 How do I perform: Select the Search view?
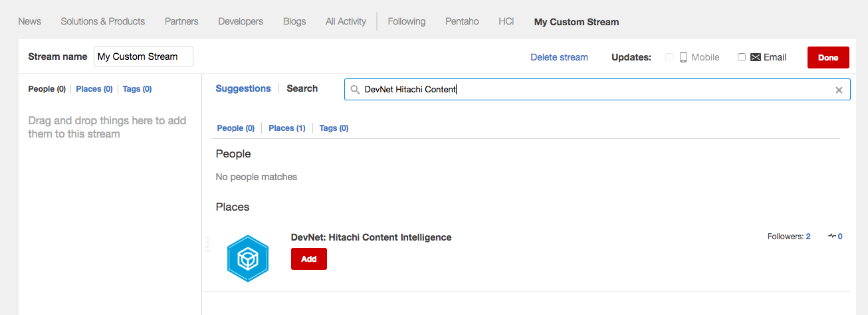[302, 88]
